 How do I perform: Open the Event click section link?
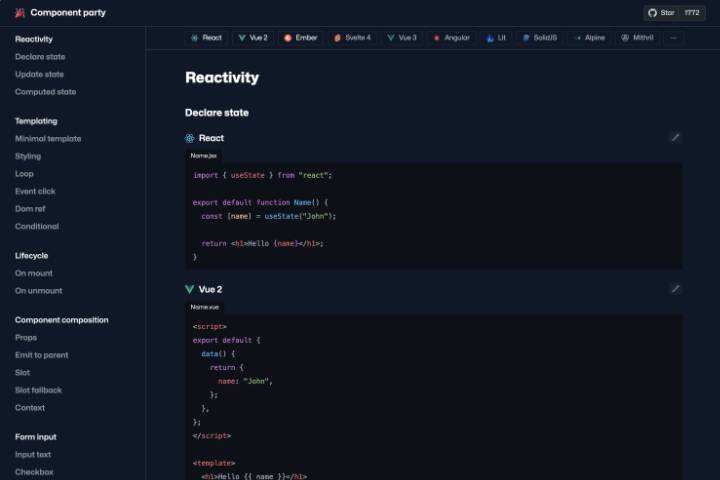click(x=35, y=191)
